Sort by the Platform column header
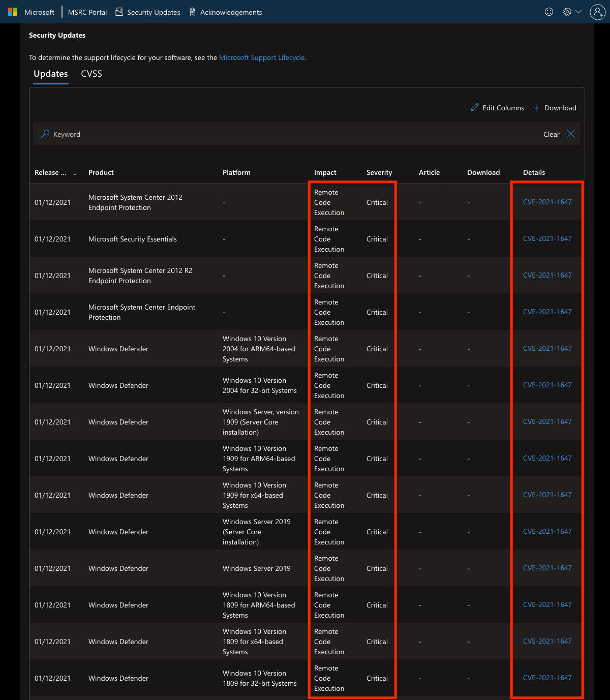 (236, 172)
